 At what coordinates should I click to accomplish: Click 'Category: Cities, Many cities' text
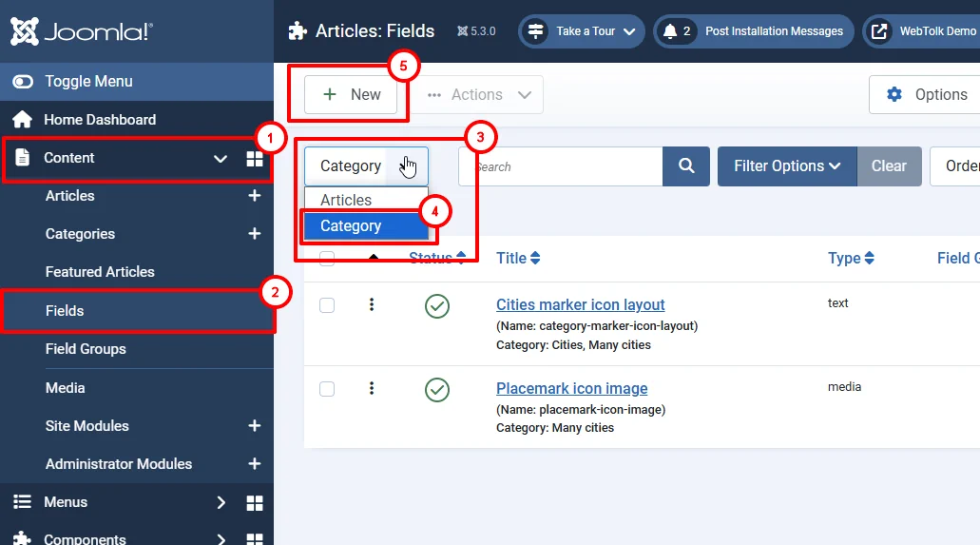pos(573,345)
